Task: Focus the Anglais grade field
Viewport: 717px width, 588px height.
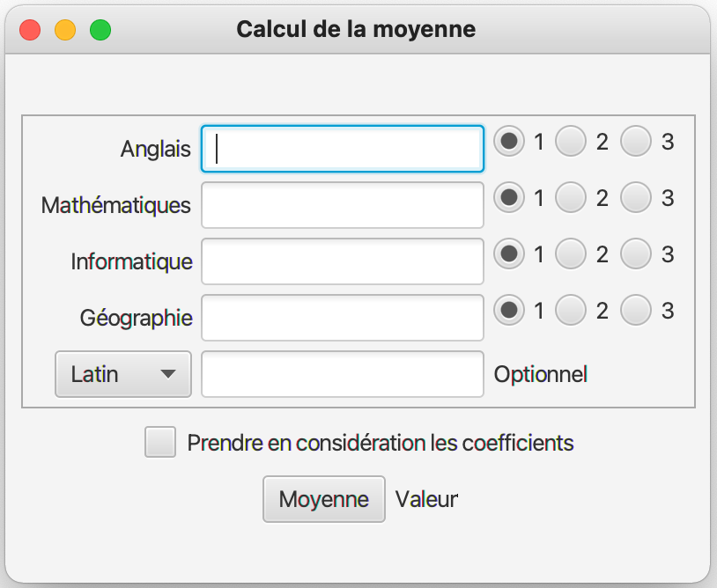Action: [343, 149]
